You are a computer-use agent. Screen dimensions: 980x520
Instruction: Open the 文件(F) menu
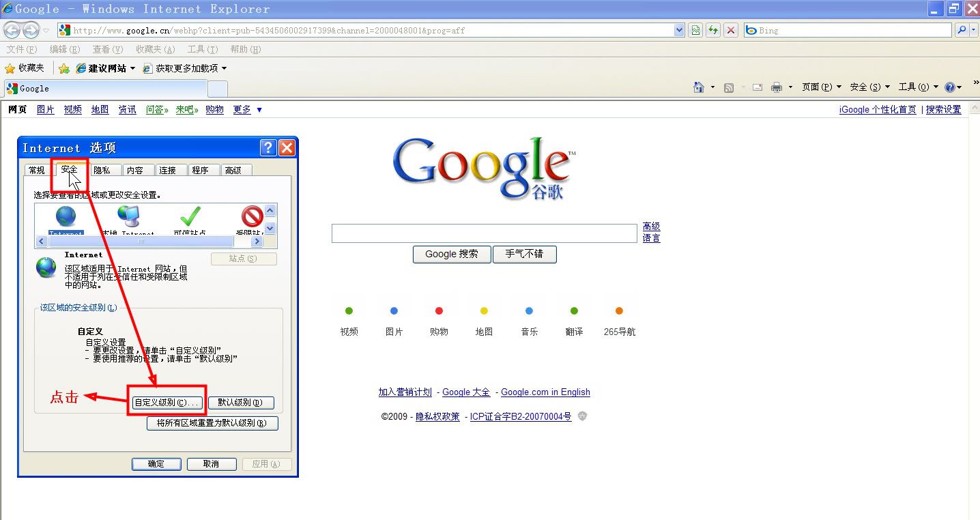21,49
